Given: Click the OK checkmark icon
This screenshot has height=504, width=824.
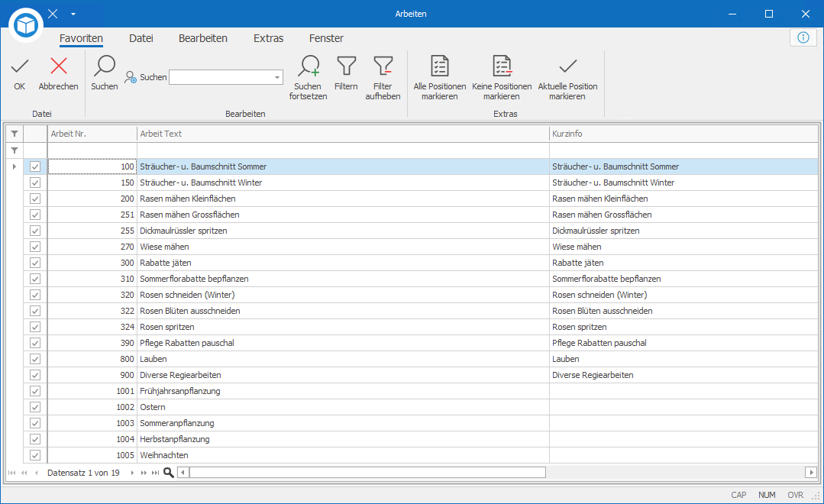Looking at the screenshot, I should [x=19, y=66].
